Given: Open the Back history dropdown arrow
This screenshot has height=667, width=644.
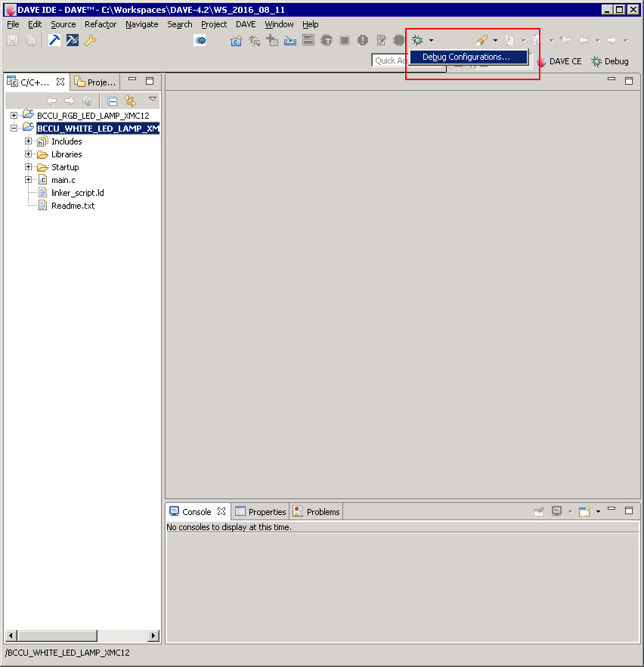Looking at the screenshot, I should click(597, 40).
